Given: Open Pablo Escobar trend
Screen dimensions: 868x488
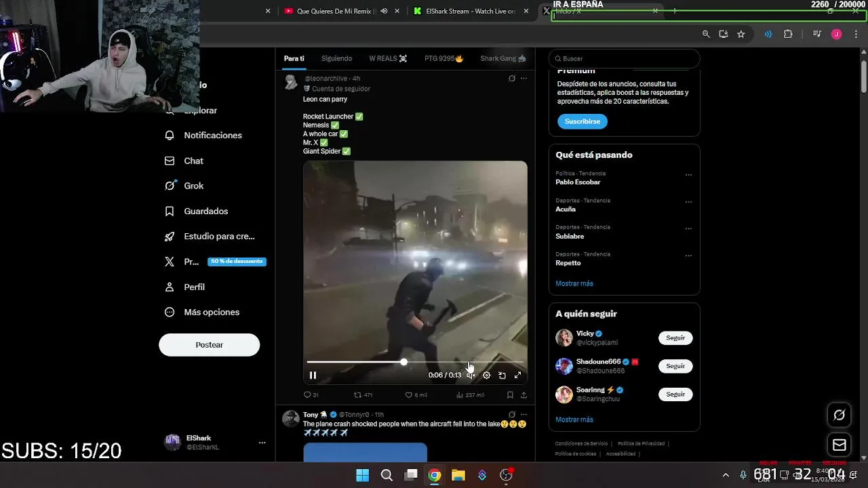Looking at the screenshot, I should [x=578, y=182].
